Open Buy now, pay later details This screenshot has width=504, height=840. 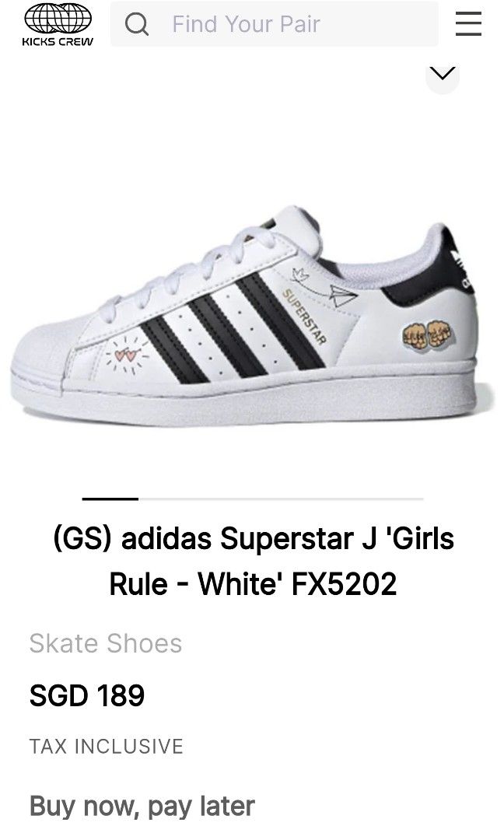coord(142,807)
